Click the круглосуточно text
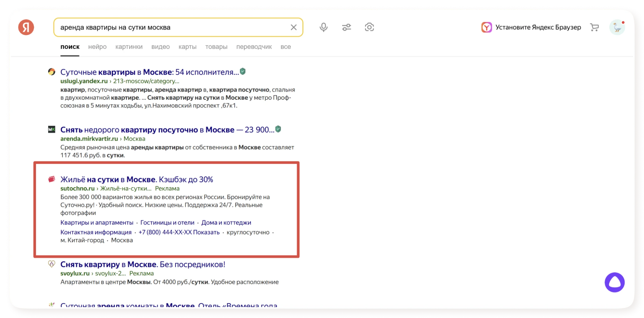The width and height of the screenshot is (644, 318). (x=248, y=232)
